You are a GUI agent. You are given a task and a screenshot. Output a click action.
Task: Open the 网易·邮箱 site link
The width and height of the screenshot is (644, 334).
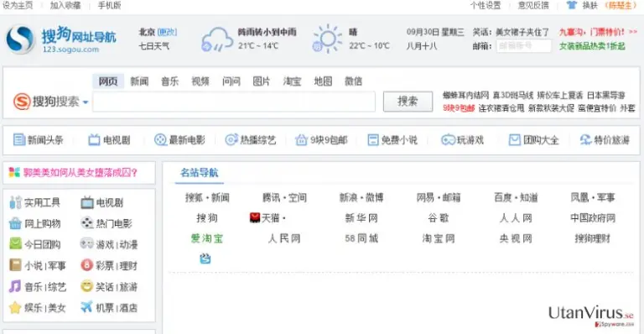[439, 197]
